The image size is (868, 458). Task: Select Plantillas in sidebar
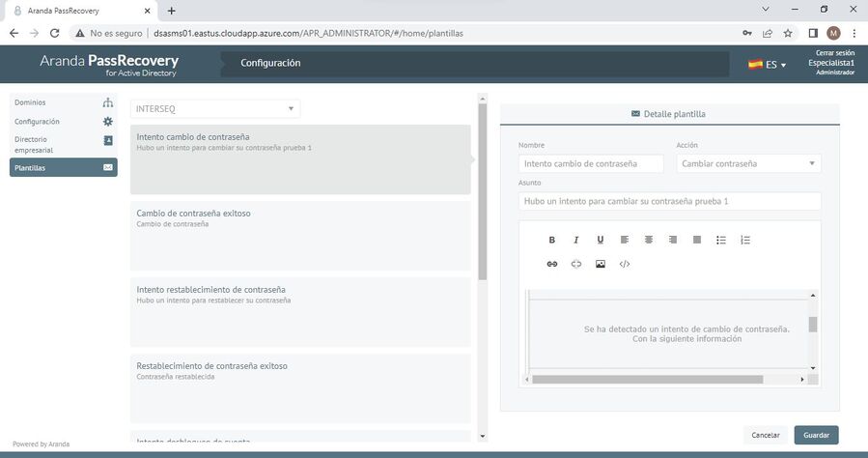[x=63, y=167]
